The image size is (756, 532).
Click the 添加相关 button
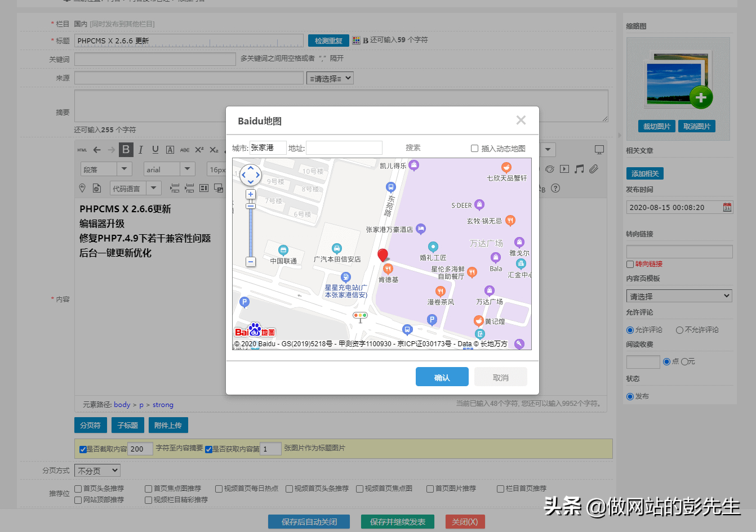click(645, 173)
